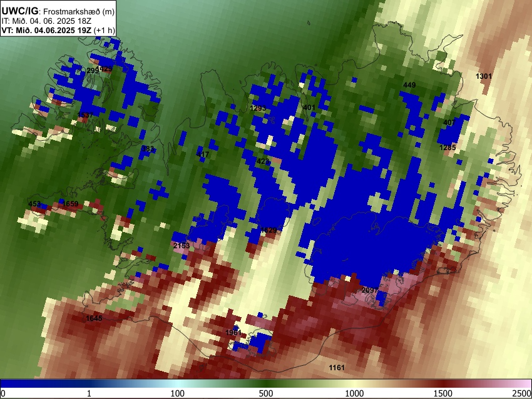Click the "100" label on the color scale
Image resolution: width=532 pixels, height=399 pixels.
click(x=177, y=393)
